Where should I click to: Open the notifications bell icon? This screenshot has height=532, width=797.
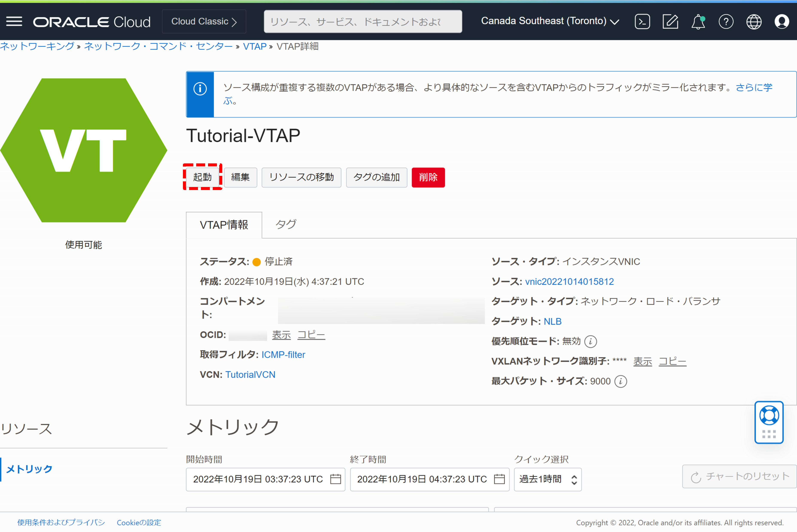tap(698, 22)
